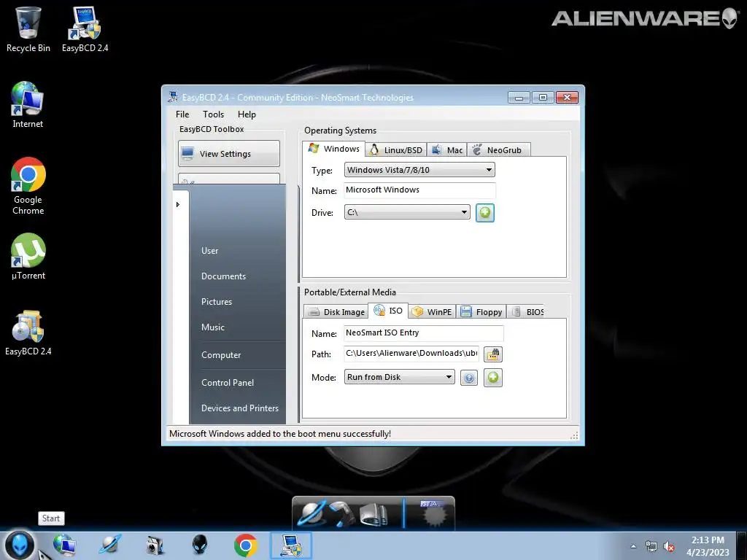
Task: Select the ISO media tab
Action: [x=388, y=311]
